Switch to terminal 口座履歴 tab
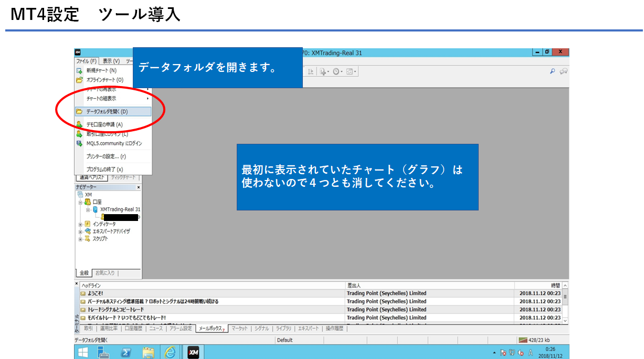Image resolution: width=644 pixels, height=359 pixels. pos(134,329)
